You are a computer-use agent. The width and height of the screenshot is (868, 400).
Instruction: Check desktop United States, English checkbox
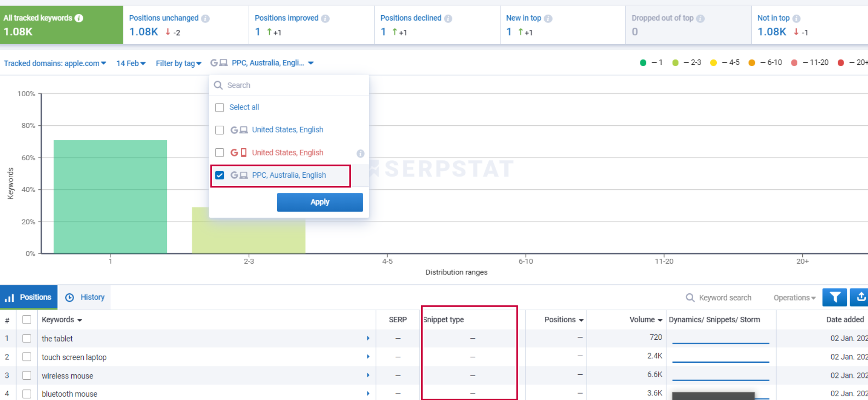click(x=220, y=130)
